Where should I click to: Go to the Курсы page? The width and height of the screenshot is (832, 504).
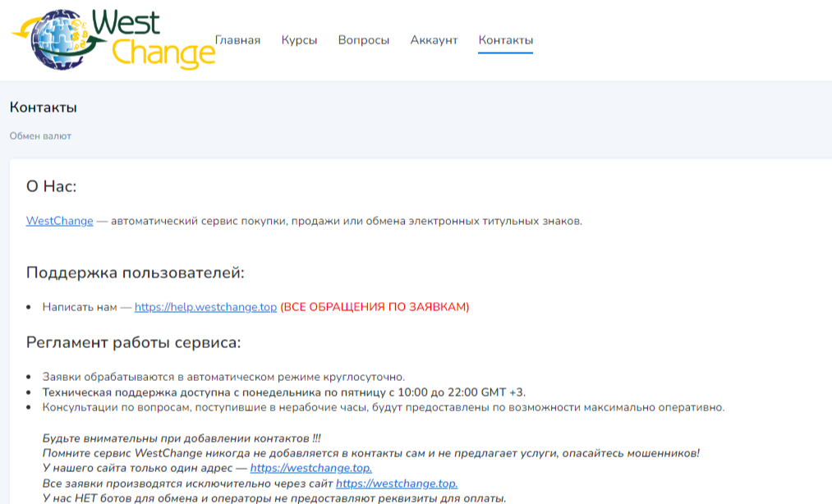coord(299,40)
